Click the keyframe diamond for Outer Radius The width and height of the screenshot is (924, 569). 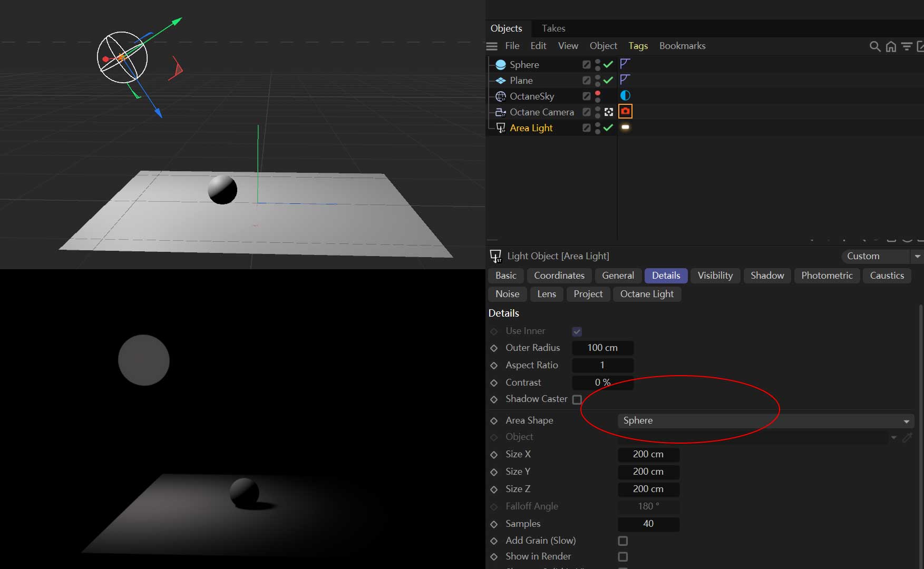[x=494, y=348]
